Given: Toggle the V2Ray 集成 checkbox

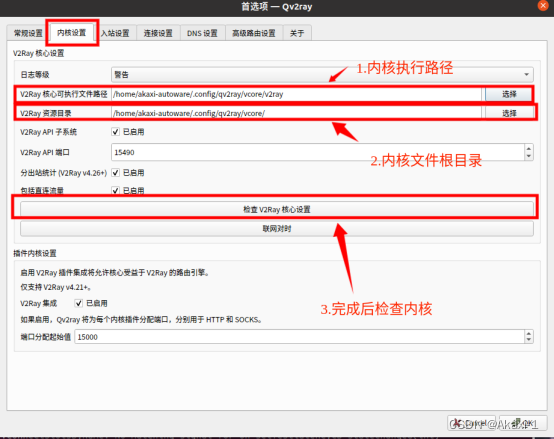Looking at the screenshot, I should (78, 303).
